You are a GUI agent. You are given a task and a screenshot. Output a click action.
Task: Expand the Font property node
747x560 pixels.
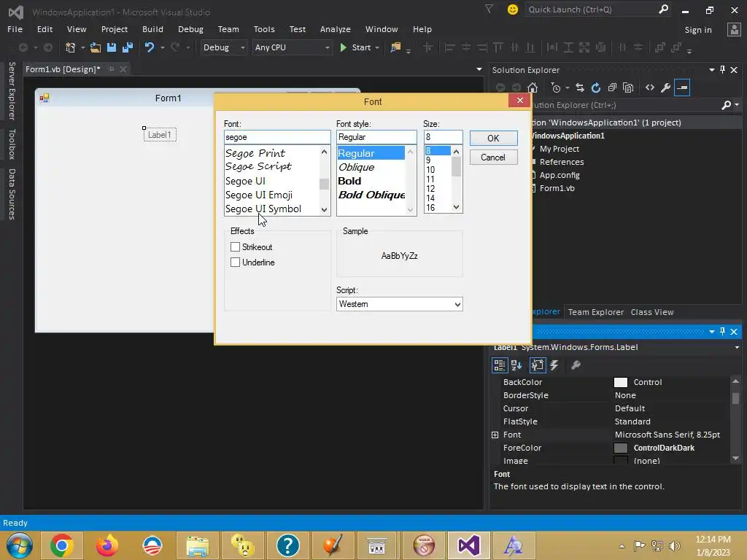tap(495, 435)
